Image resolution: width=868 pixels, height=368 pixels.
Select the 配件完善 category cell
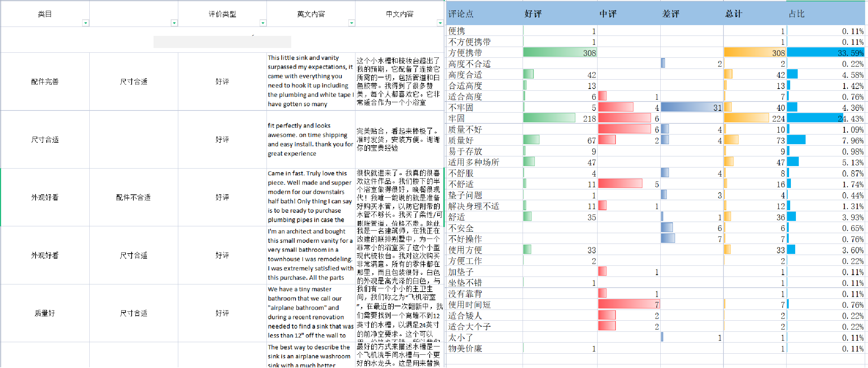45,81
